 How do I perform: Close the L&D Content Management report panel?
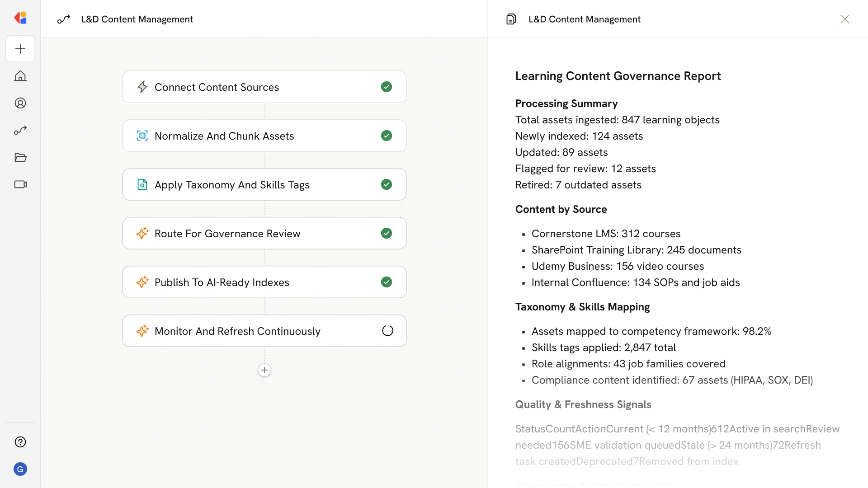coord(844,19)
